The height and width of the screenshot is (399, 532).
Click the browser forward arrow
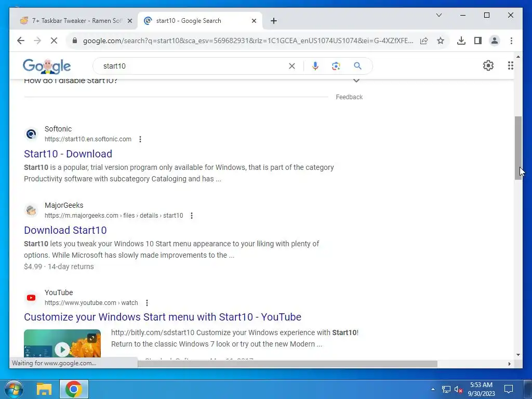point(37,41)
